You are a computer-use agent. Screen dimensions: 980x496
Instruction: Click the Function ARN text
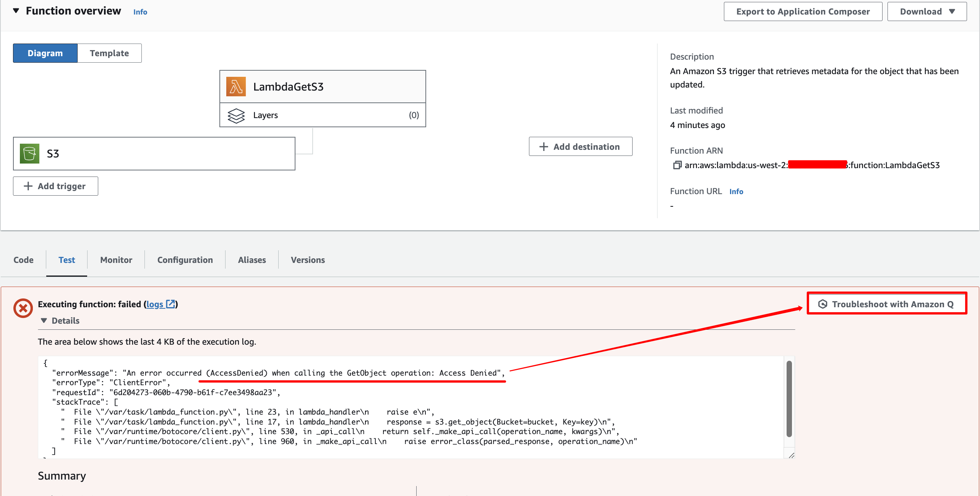[x=812, y=165]
